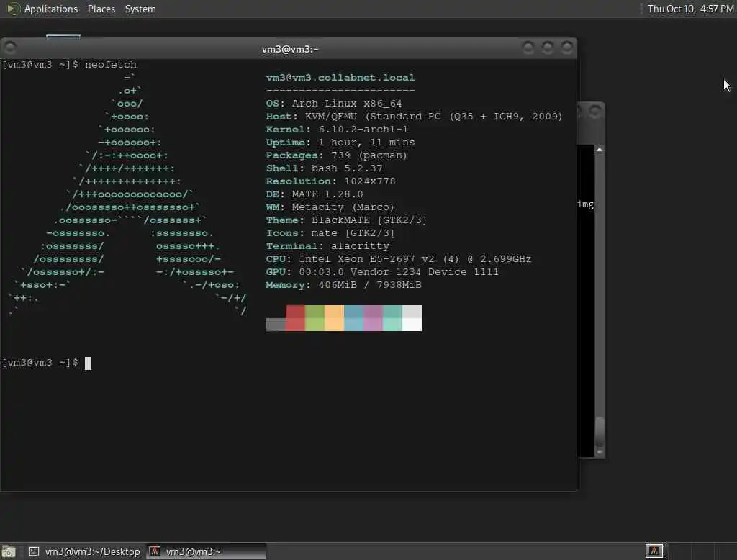
Task: Click the neofetch command text on the first line
Action: 110,64
